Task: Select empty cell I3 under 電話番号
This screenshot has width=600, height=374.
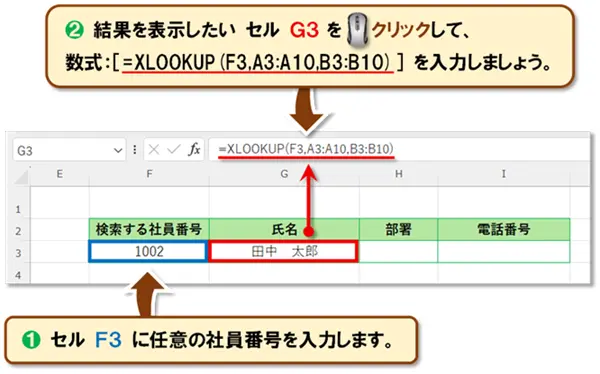Action: [x=504, y=252]
